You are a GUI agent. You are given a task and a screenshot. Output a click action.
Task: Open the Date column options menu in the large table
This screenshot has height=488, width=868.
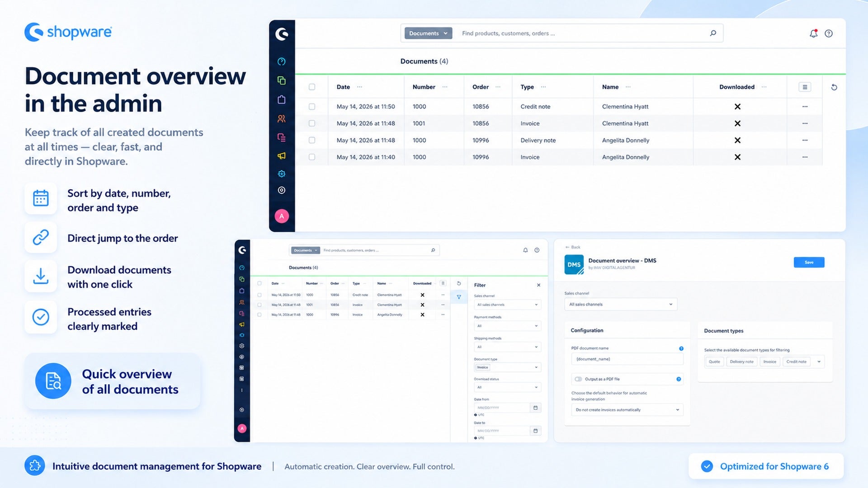point(359,87)
